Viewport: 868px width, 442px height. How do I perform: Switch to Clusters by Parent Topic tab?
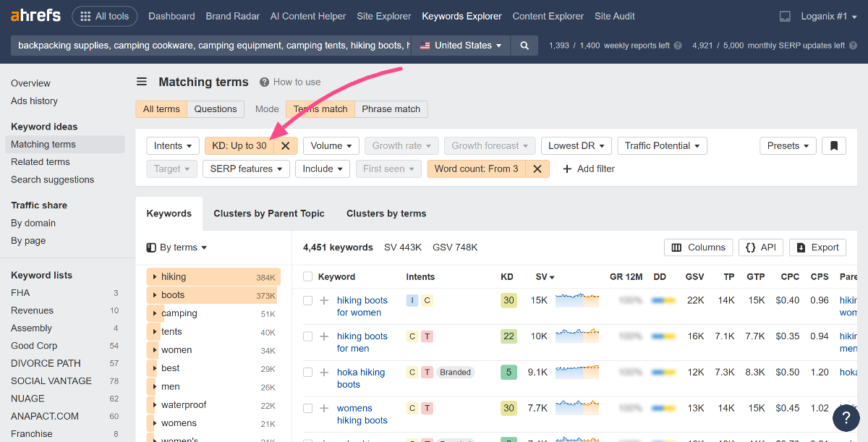269,213
